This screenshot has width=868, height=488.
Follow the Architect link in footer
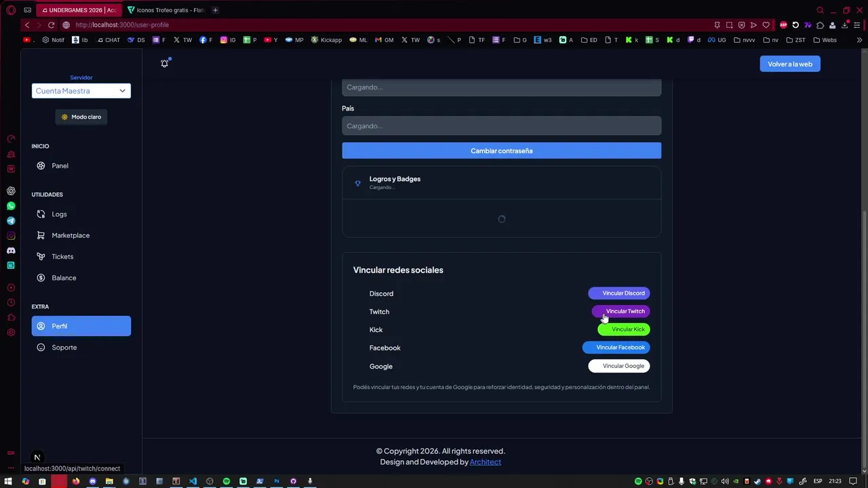[x=486, y=462]
